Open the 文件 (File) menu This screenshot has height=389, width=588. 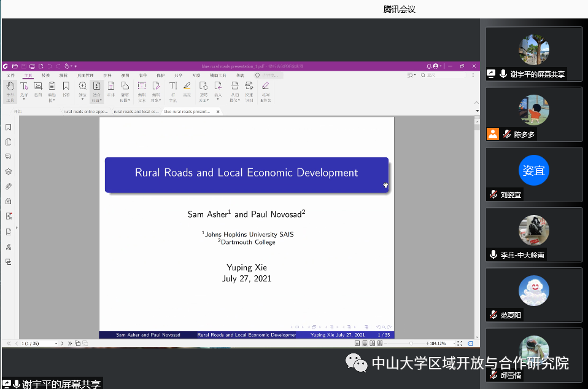click(x=10, y=75)
